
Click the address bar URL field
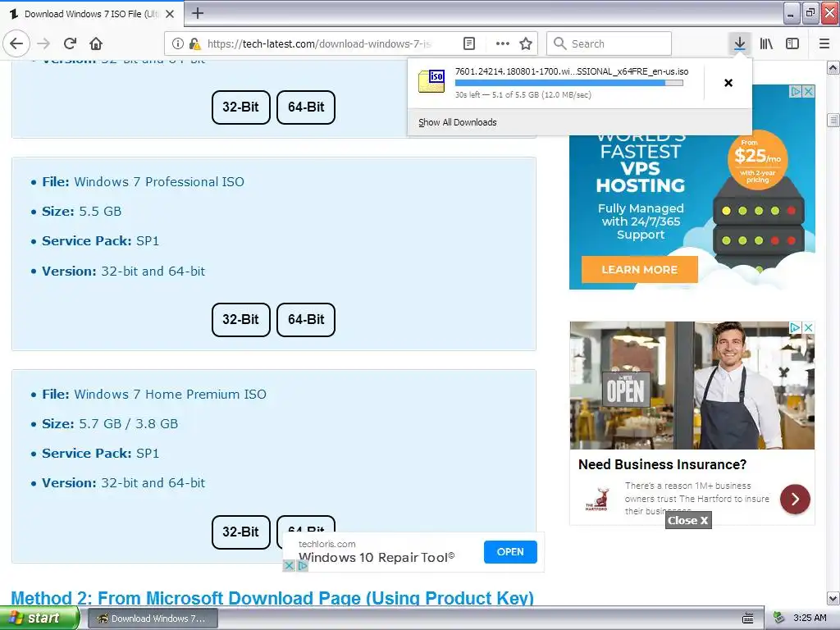coord(319,44)
